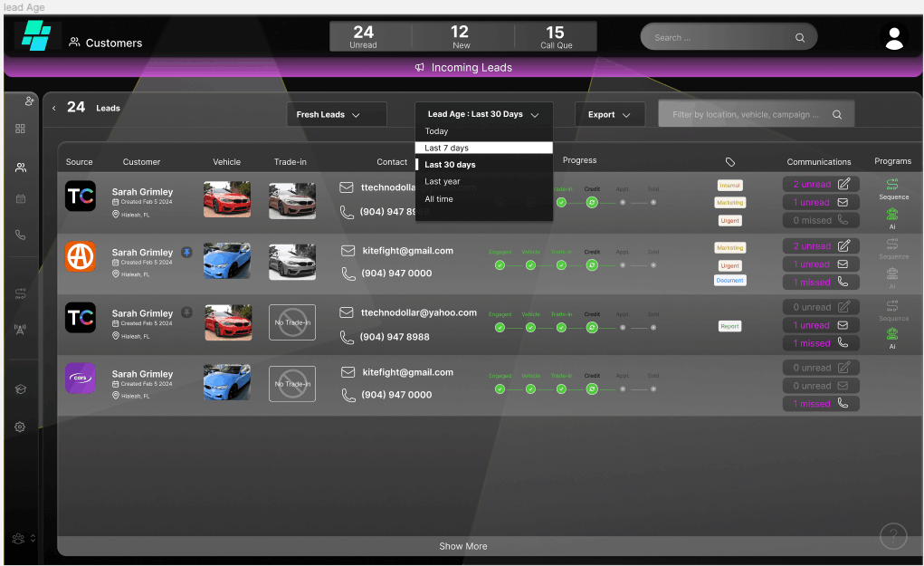Toggle the pin on the second lead row

pos(186,252)
